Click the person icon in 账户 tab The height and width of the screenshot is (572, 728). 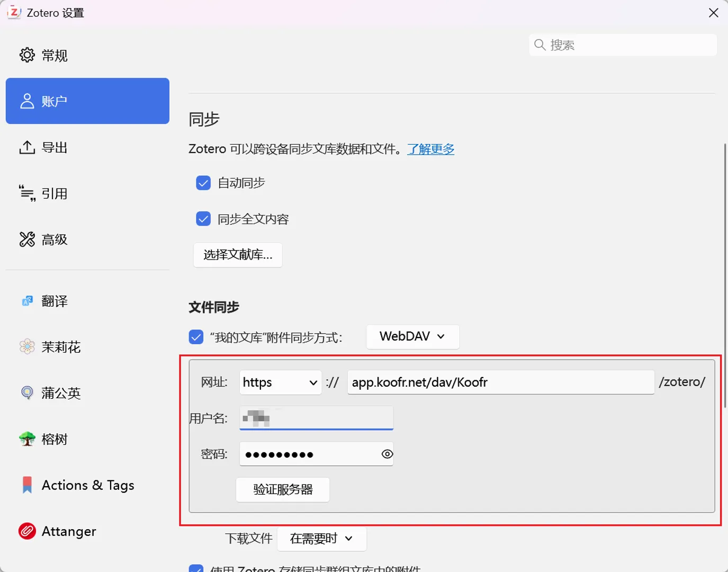coord(27,101)
